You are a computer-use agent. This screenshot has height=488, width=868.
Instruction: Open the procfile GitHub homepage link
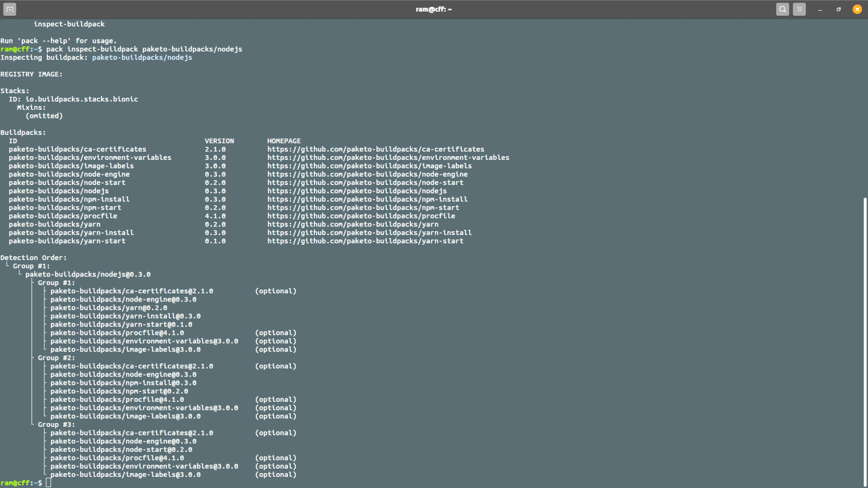[361, 216]
